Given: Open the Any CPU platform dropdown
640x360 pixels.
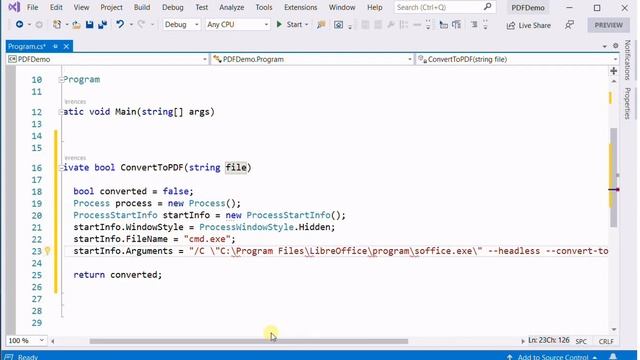Looking at the screenshot, I should click(237, 24).
